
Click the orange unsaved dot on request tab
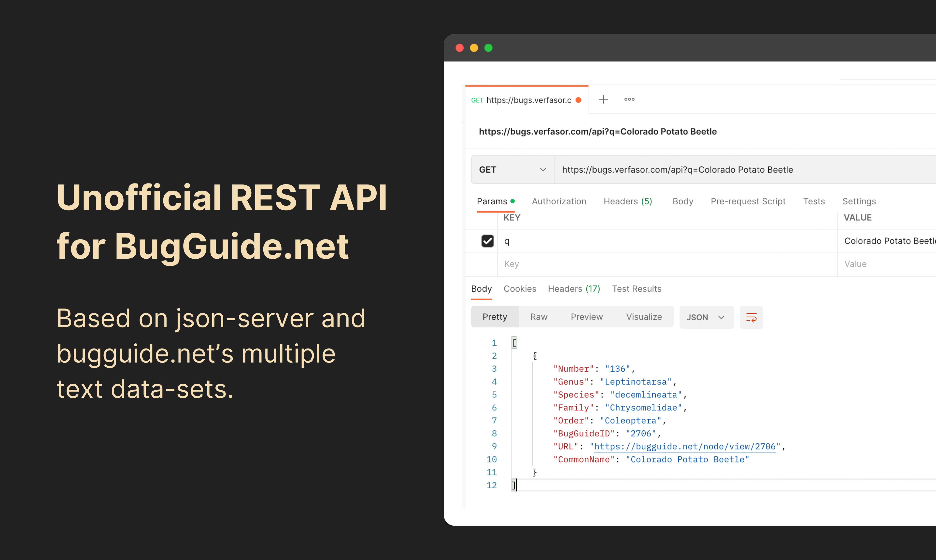coord(578,100)
